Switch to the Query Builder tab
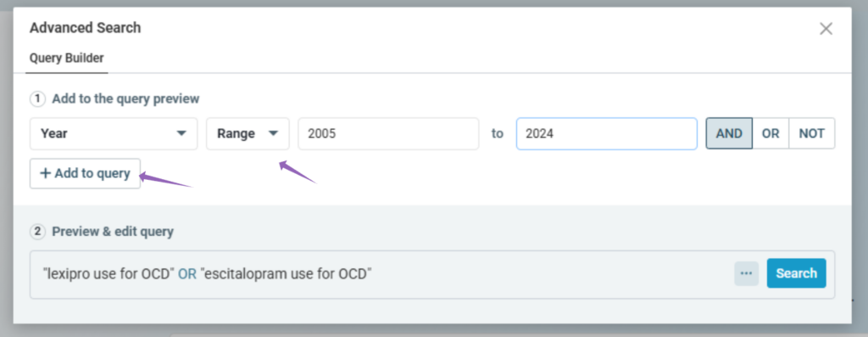The image size is (868, 337). 66,58
